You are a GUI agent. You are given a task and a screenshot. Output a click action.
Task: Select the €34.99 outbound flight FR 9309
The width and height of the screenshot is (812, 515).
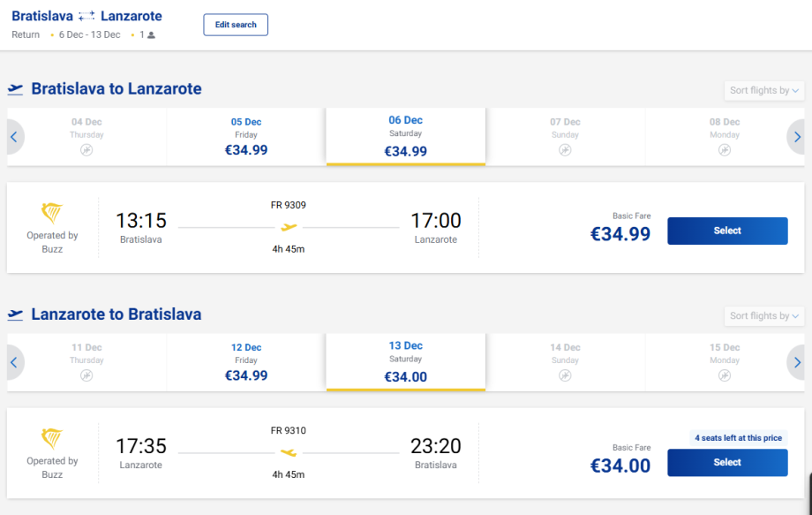coord(727,231)
